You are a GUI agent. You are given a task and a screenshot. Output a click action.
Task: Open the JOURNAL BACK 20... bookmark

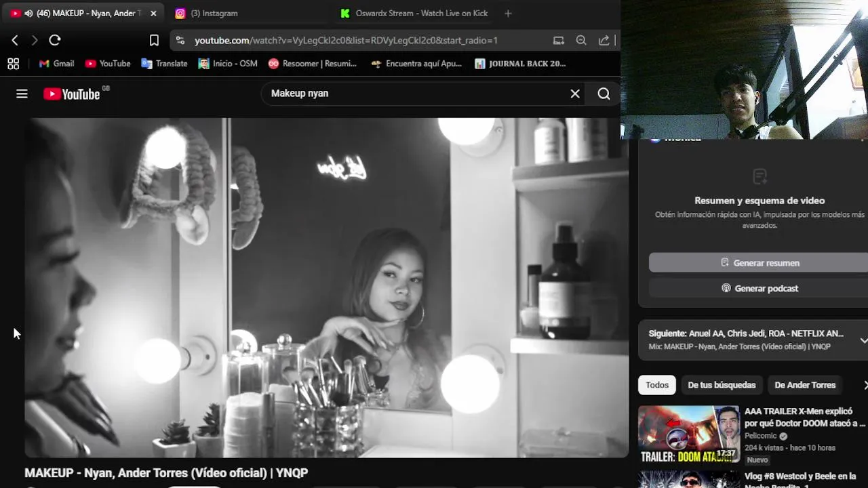[x=520, y=64]
